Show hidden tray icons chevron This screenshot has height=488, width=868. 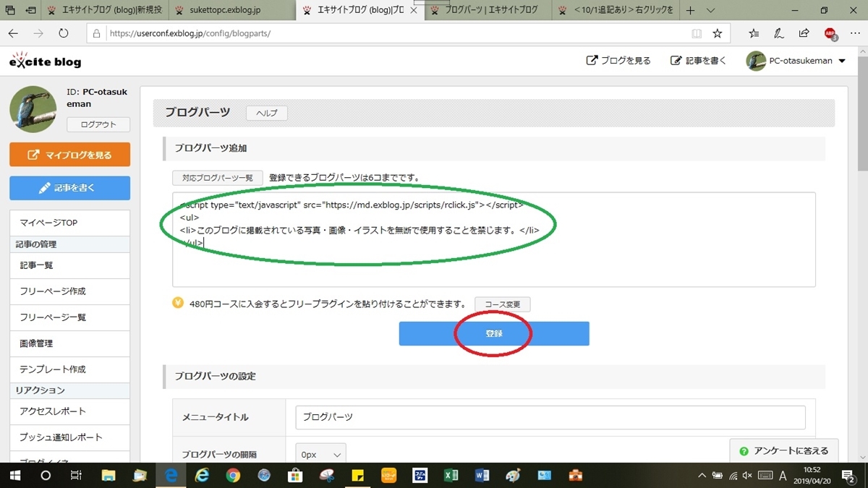point(701,475)
